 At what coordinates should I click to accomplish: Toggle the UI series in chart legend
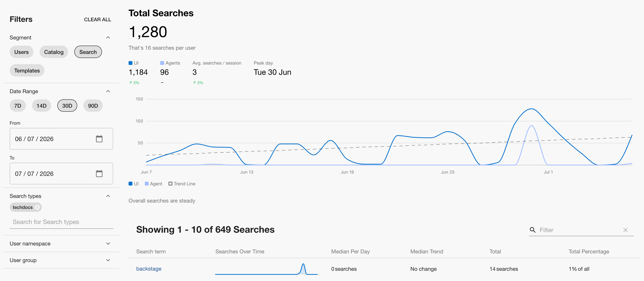pos(134,184)
